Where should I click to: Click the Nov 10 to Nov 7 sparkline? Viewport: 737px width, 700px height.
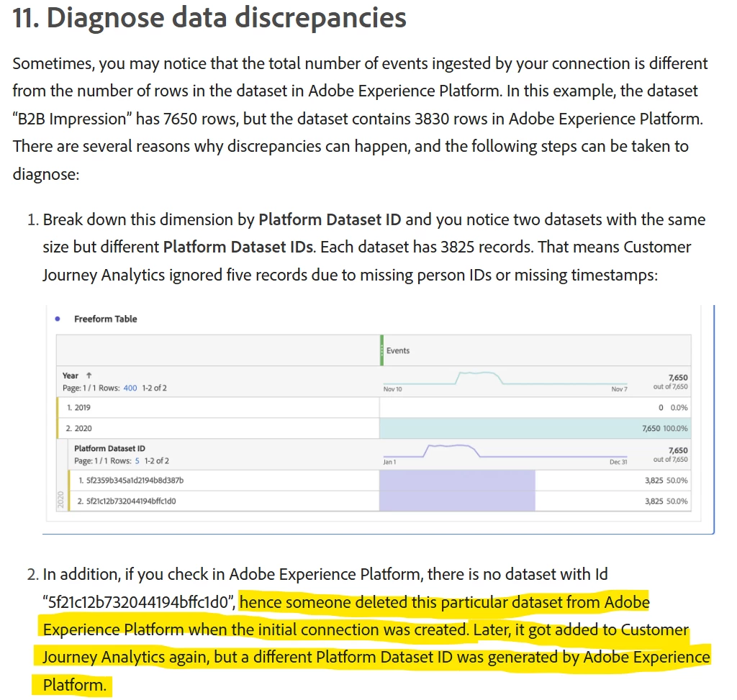click(505, 378)
